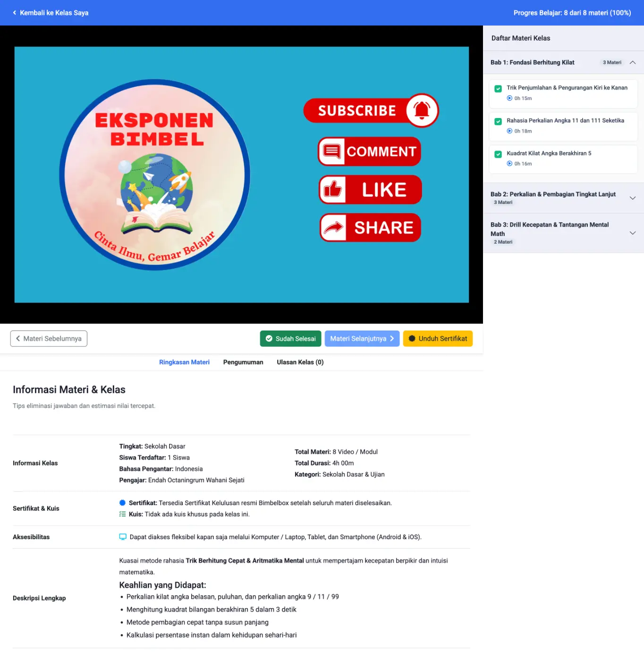Go to Materi Sebelumnya
Image resolution: width=644 pixels, height=661 pixels.
tap(49, 339)
